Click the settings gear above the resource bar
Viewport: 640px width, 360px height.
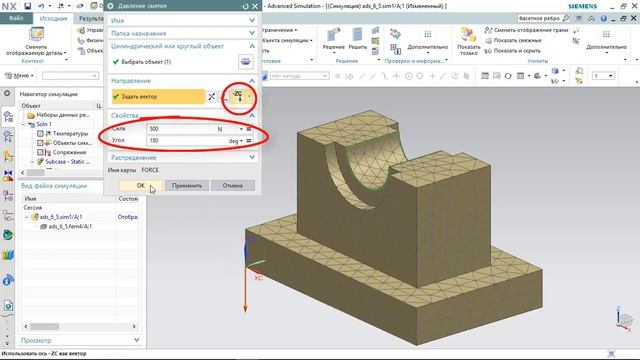point(7,93)
